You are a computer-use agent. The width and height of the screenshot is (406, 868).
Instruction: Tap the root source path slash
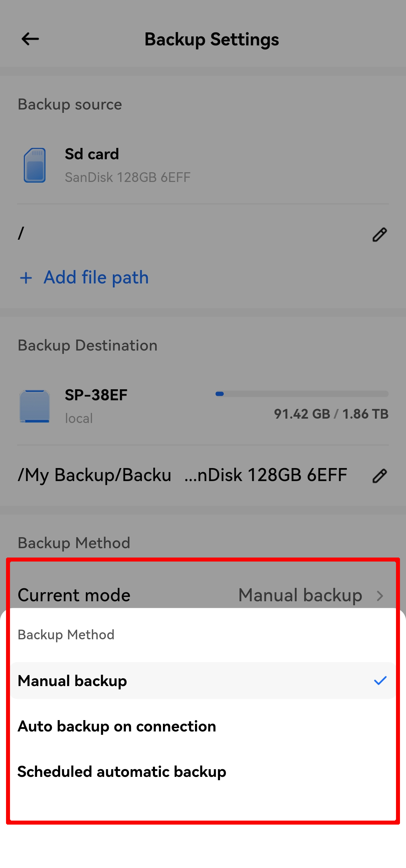tap(21, 233)
